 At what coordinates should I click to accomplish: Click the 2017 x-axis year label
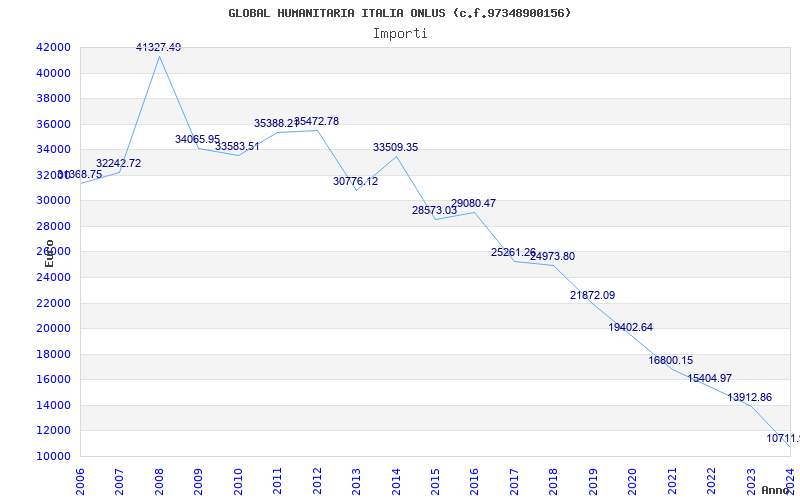click(514, 481)
